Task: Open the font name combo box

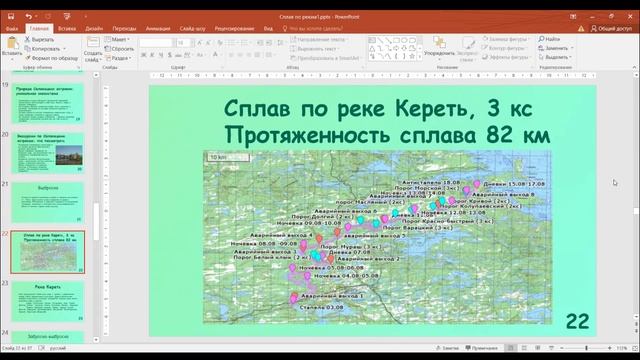Action: (x=157, y=42)
